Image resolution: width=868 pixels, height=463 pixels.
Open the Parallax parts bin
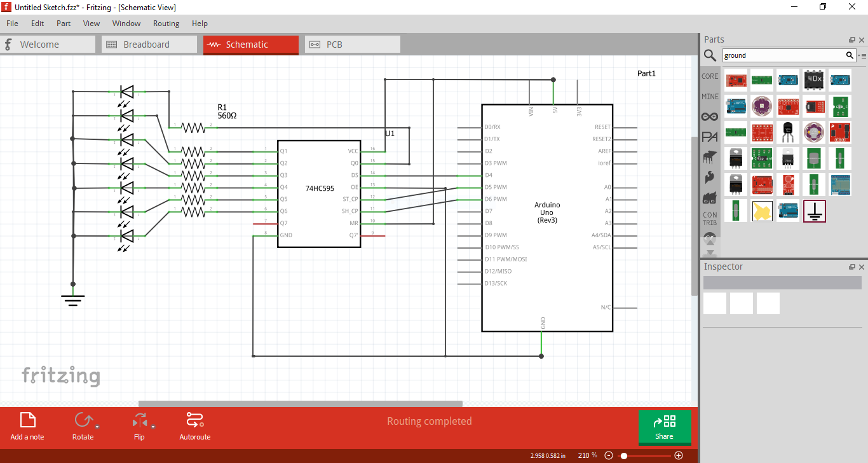[x=710, y=136]
